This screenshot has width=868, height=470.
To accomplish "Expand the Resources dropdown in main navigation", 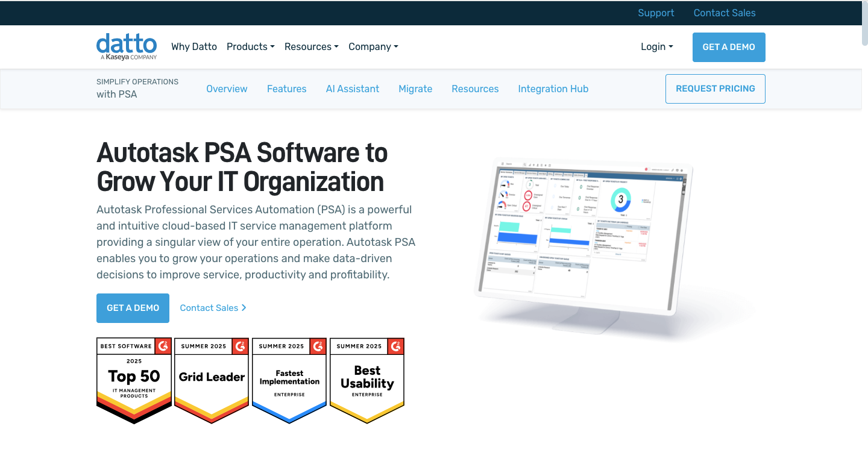I will click(x=312, y=46).
